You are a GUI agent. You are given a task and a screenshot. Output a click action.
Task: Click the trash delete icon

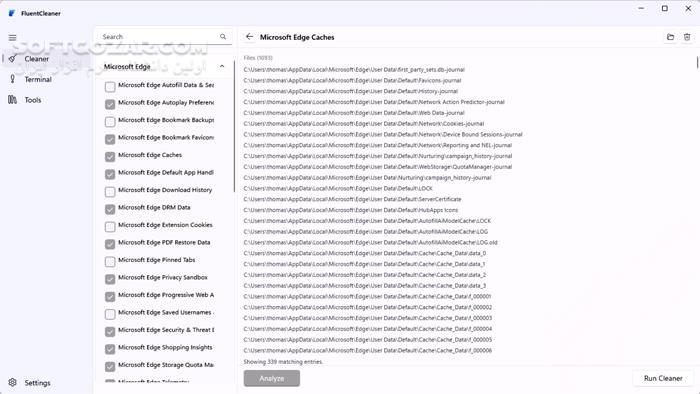[687, 37]
